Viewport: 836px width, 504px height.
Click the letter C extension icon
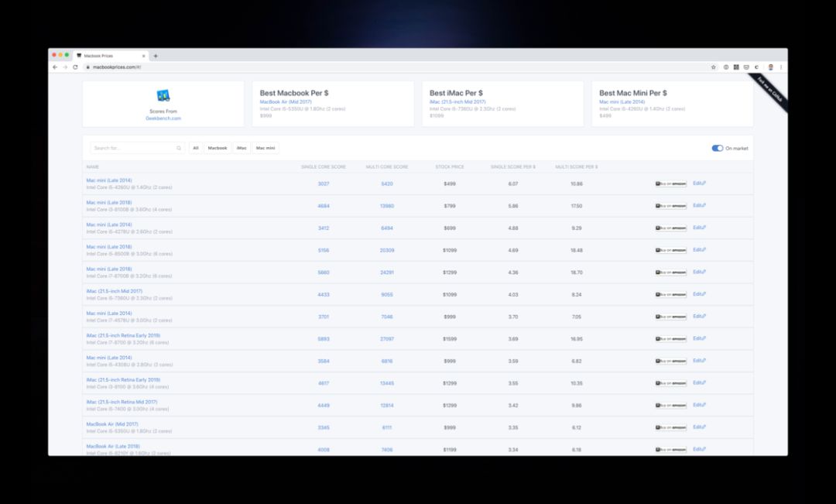point(756,67)
